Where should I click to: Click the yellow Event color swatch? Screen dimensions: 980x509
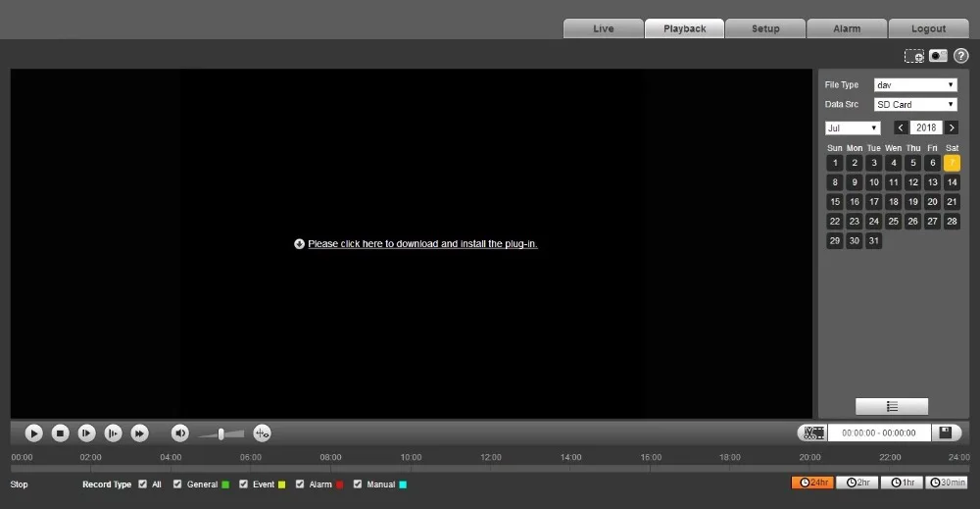(282, 484)
